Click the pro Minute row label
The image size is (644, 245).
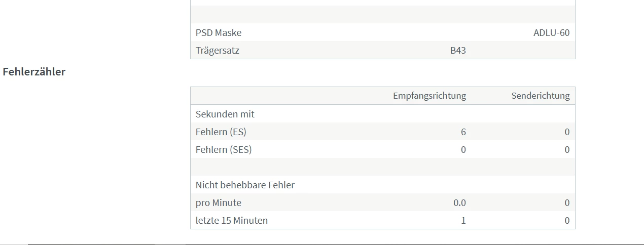pyautogui.click(x=219, y=203)
